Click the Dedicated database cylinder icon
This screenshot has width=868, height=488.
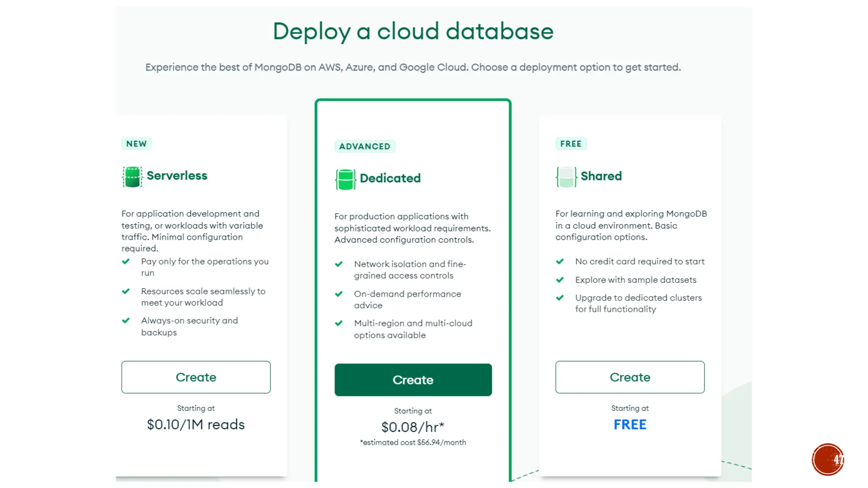coord(345,179)
